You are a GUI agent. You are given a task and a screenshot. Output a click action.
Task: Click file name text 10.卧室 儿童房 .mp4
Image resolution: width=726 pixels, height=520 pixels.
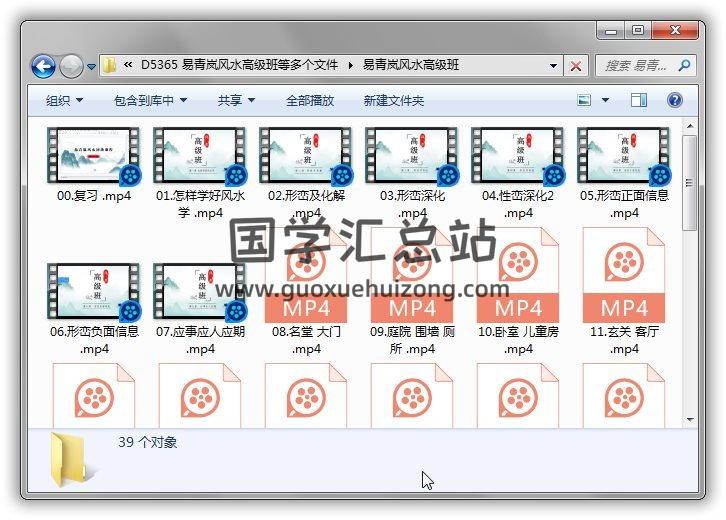[518, 340]
